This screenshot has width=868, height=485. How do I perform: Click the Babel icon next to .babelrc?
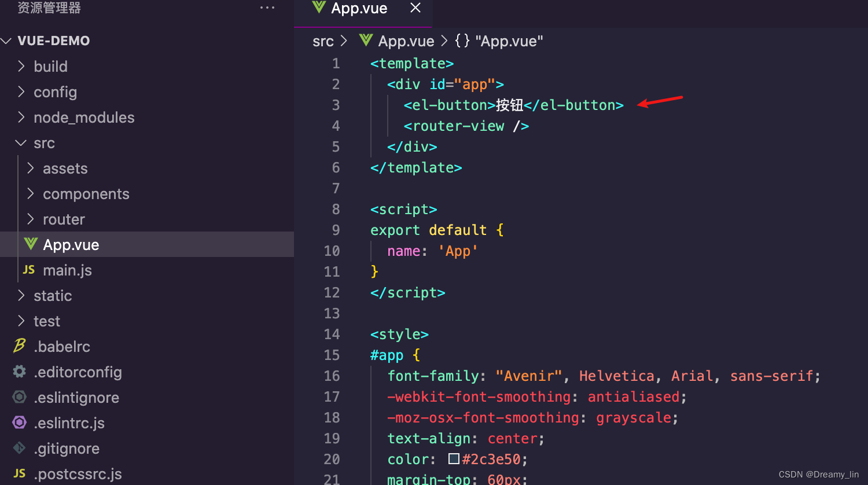point(20,346)
